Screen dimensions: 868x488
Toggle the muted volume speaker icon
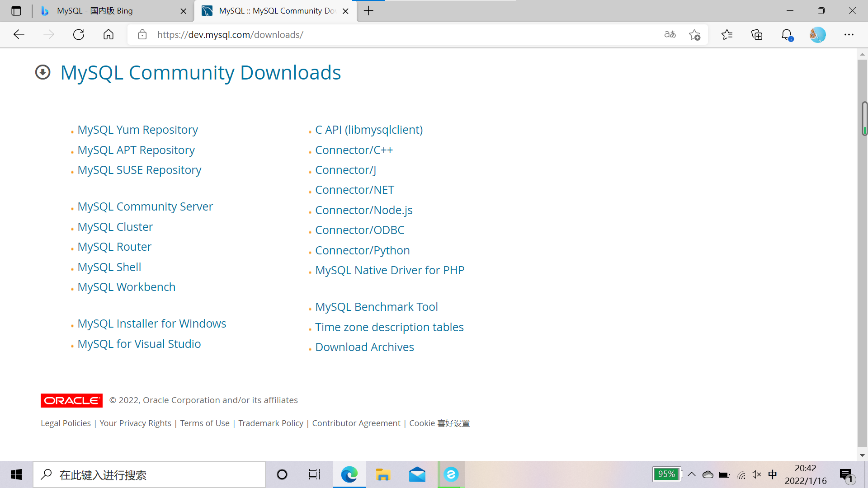[x=756, y=474]
